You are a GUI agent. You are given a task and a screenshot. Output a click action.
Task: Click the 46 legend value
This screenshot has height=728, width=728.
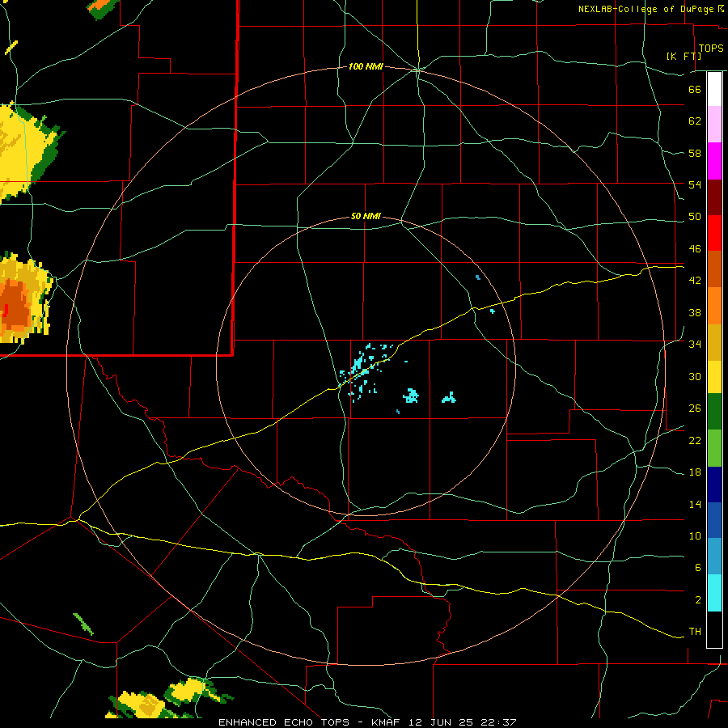695,249
